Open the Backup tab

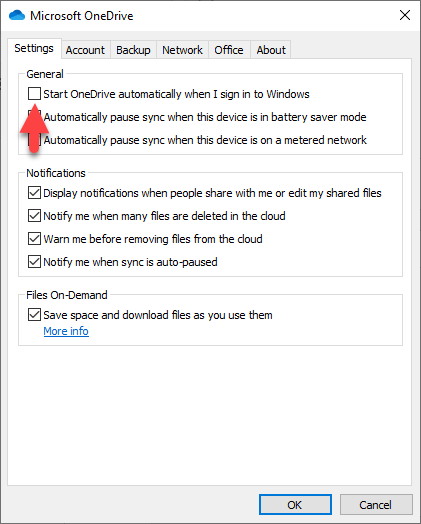click(x=133, y=50)
